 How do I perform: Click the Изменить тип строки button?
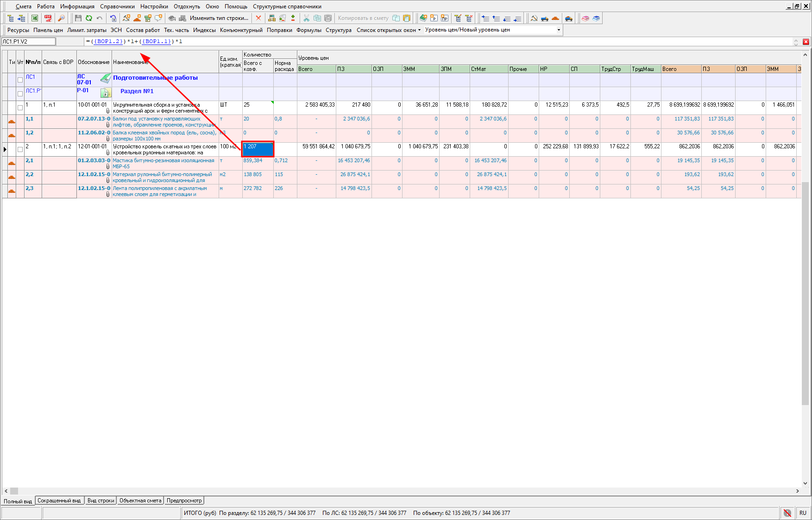[x=219, y=18]
